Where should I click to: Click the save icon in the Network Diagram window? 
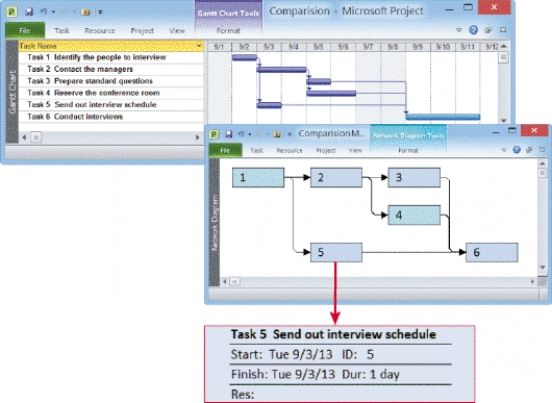pyautogui.click(x=229, y=134)
